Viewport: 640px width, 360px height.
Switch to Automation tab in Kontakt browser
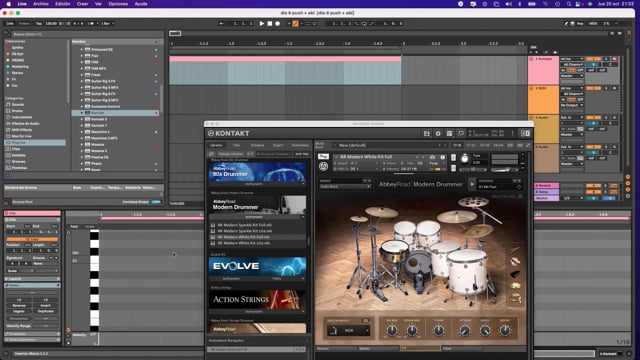coord(300,145)
